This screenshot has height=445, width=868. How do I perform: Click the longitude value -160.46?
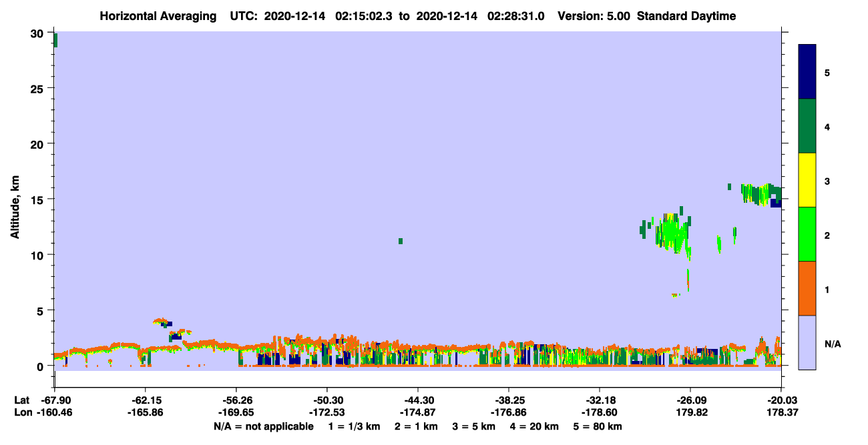click(x=54, y=413)
